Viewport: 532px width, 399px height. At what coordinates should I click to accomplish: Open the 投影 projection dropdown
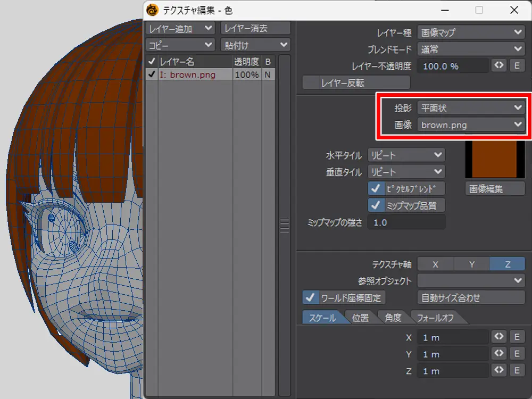[471, 108]
